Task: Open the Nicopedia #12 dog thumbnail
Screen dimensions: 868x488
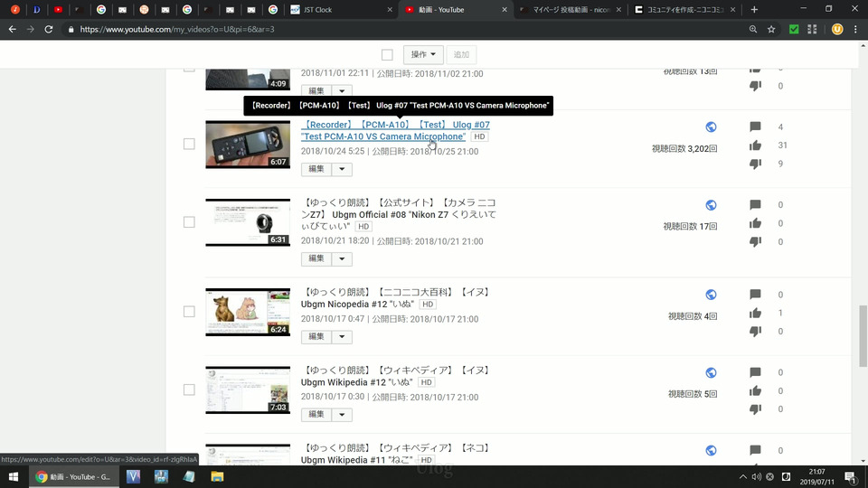Action: pos(248,312)
